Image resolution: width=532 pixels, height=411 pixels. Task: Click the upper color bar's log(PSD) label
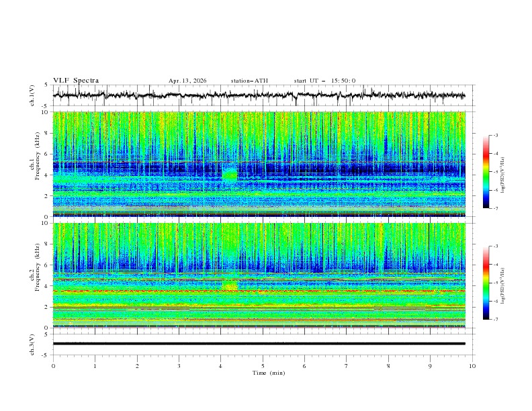(503, 175)
